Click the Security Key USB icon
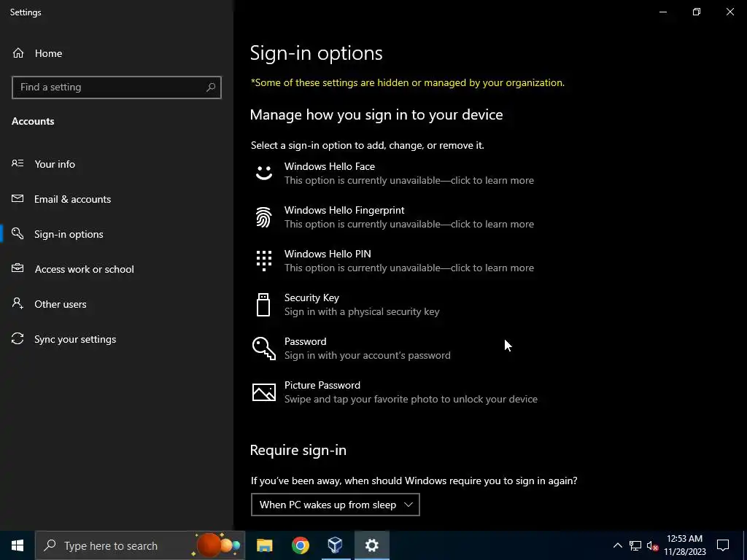This screenshot has width=747, height=560. pos(263,305)
